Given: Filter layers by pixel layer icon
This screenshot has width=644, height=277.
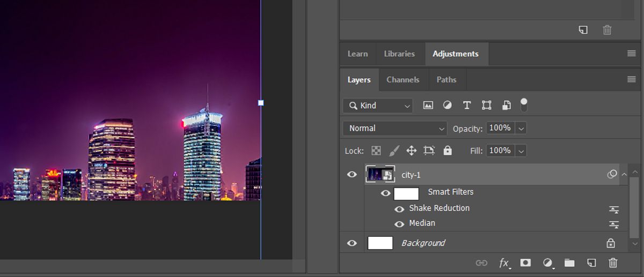Looking at the screenshot, I should (428, 106).
